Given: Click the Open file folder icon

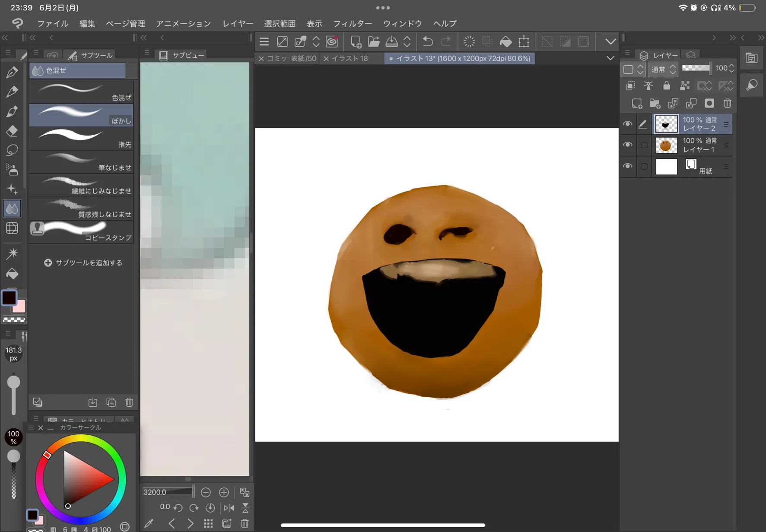Looking at the screenshot, I should [374, 41].
